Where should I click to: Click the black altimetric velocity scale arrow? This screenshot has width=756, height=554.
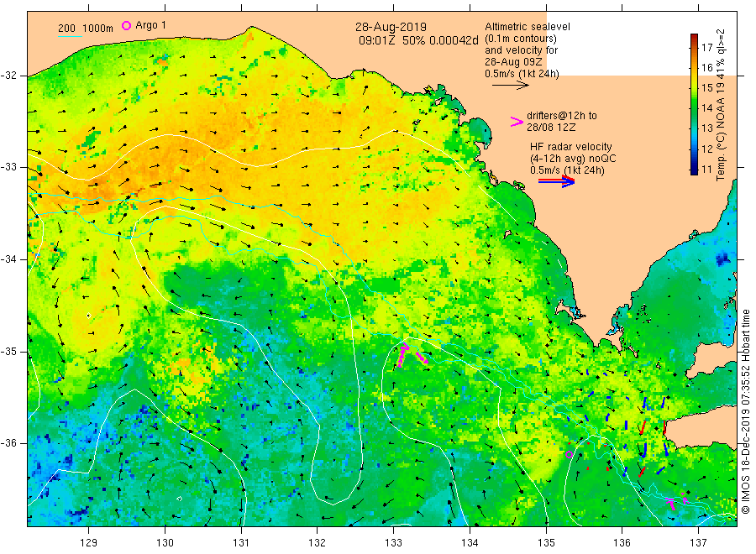510,86
